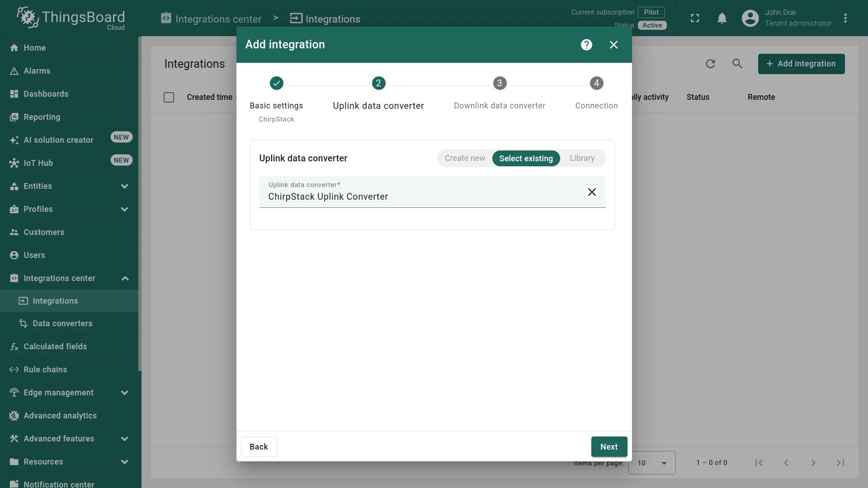
Task: Click the IoT Hub icon
Action: point(14,163)
